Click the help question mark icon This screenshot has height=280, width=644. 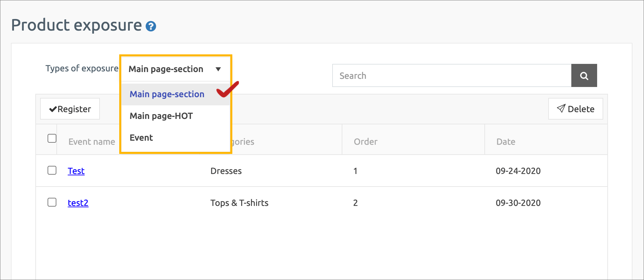click(x=151, y=27)
